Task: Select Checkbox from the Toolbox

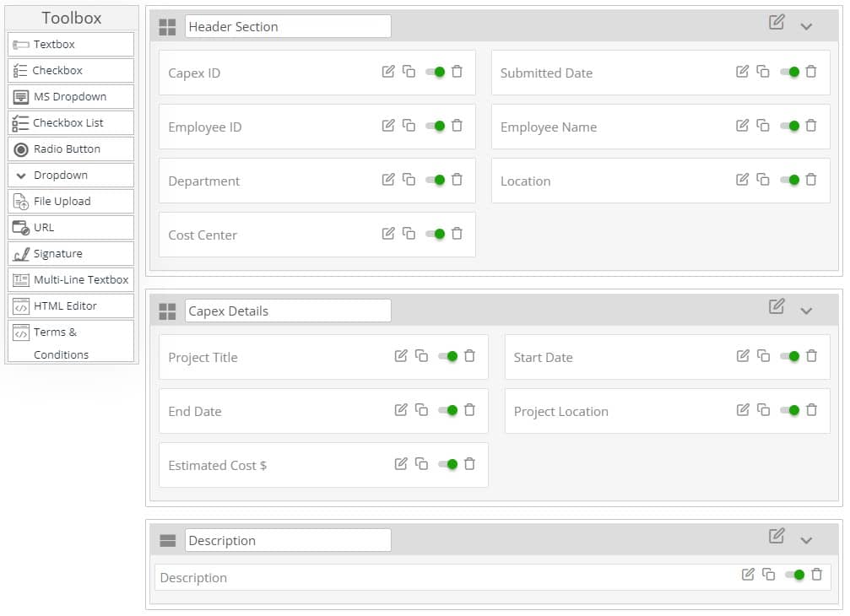Action: 71,70
